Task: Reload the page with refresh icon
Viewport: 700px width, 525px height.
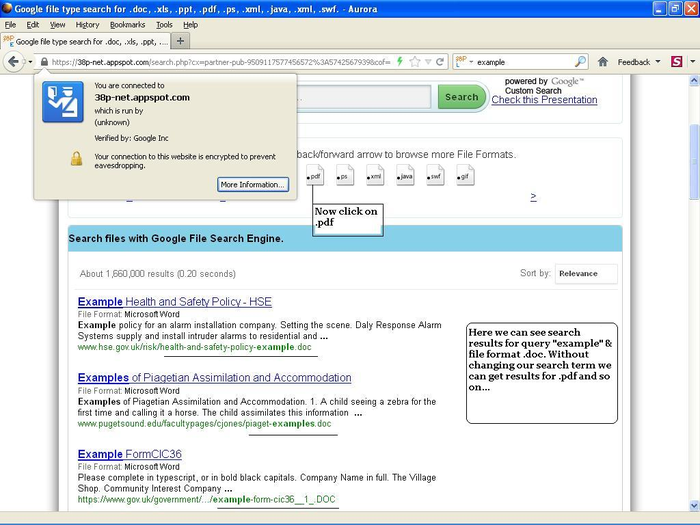Action: 440,62
